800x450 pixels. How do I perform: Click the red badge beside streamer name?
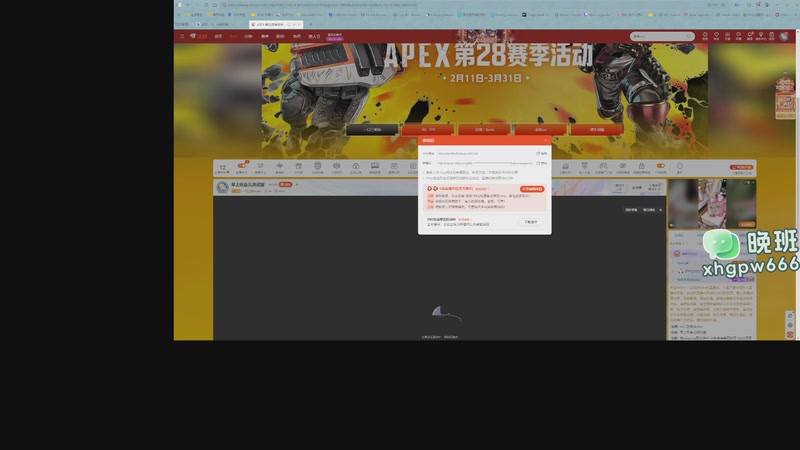[285, 185]
